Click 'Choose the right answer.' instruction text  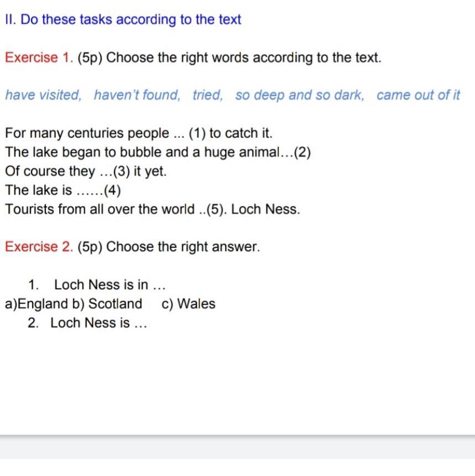click(x=182, y=247)
